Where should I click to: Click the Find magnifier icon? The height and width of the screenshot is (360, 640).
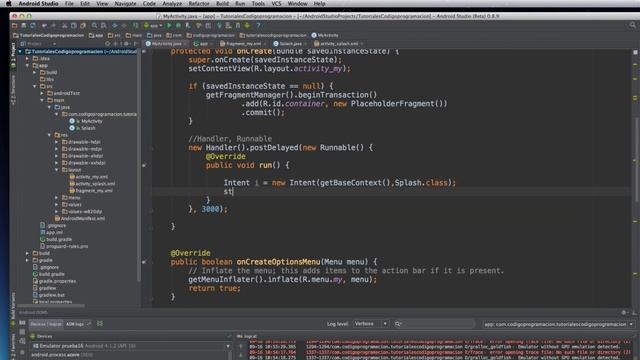pos(94,25)
